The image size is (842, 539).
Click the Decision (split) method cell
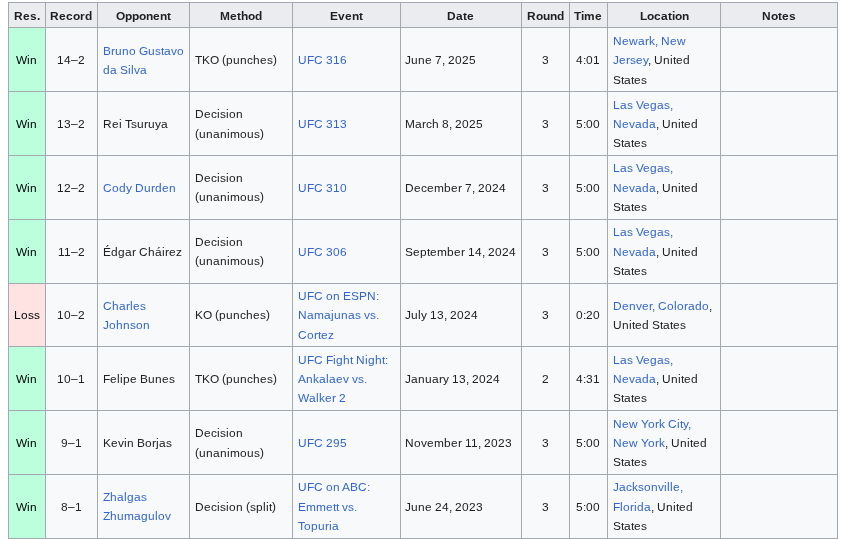pyautogui.click(x=241, y=506)
